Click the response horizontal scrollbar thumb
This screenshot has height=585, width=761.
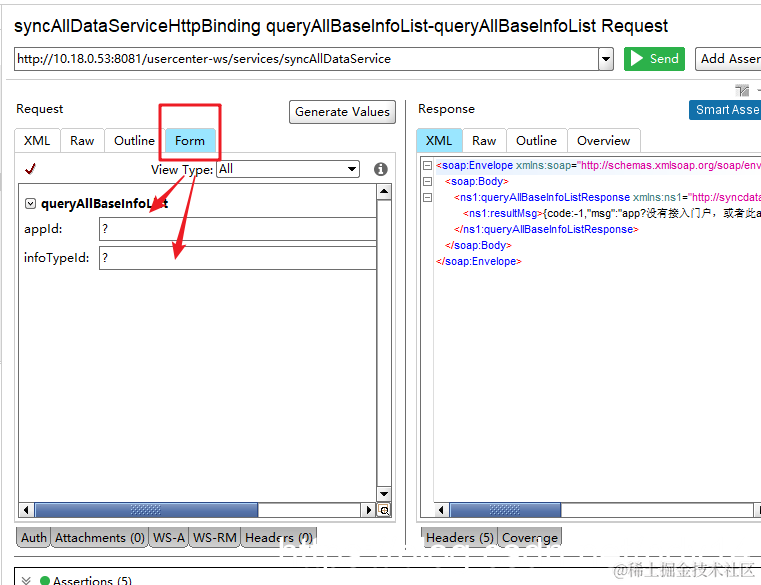pos(505,510)
